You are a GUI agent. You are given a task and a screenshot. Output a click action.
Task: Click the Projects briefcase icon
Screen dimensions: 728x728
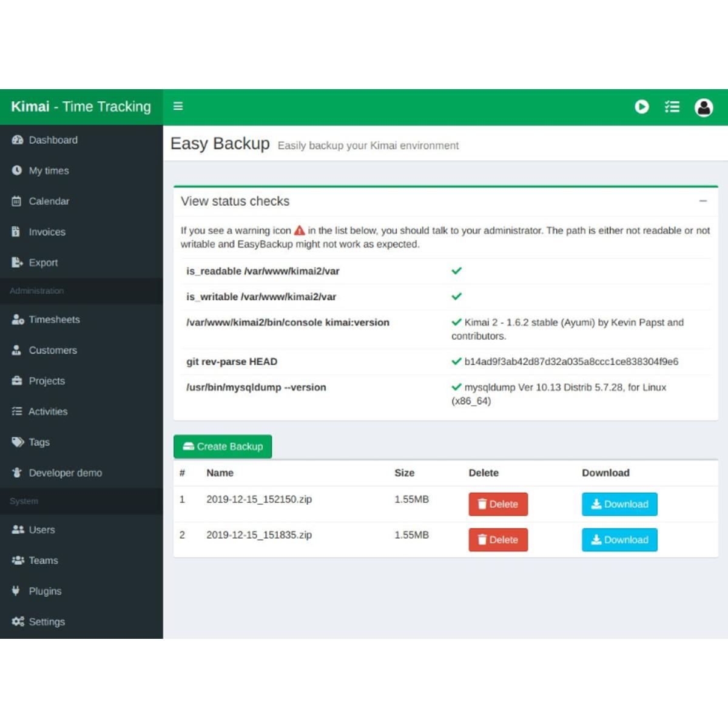[x=17, y=381]
